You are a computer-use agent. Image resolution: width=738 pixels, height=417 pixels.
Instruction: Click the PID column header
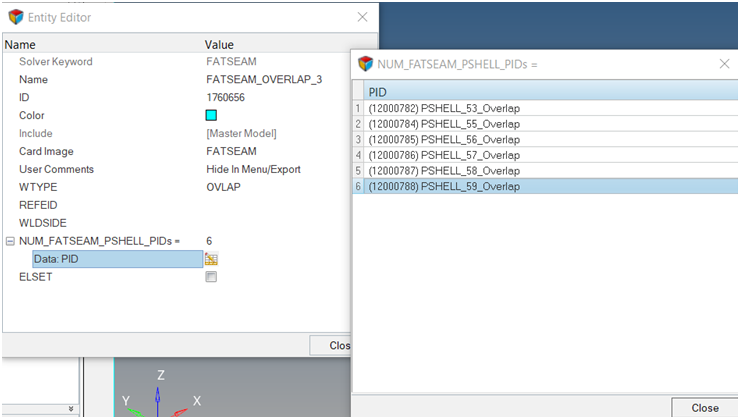tap(380, 91)
